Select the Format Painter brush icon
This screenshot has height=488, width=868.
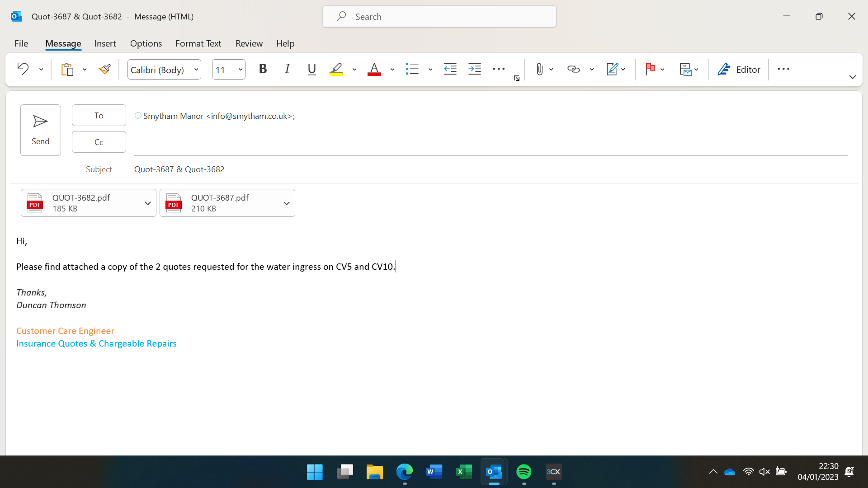coord(105,69)
